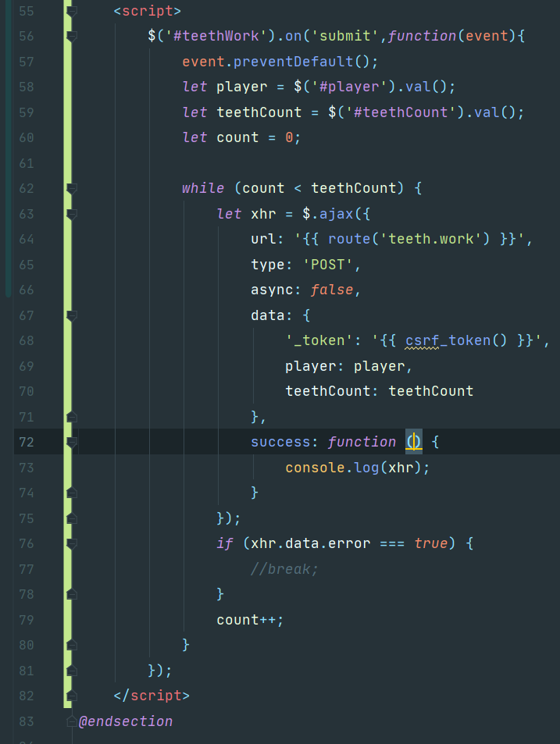Click fold end marker at closing script tag

72,696
